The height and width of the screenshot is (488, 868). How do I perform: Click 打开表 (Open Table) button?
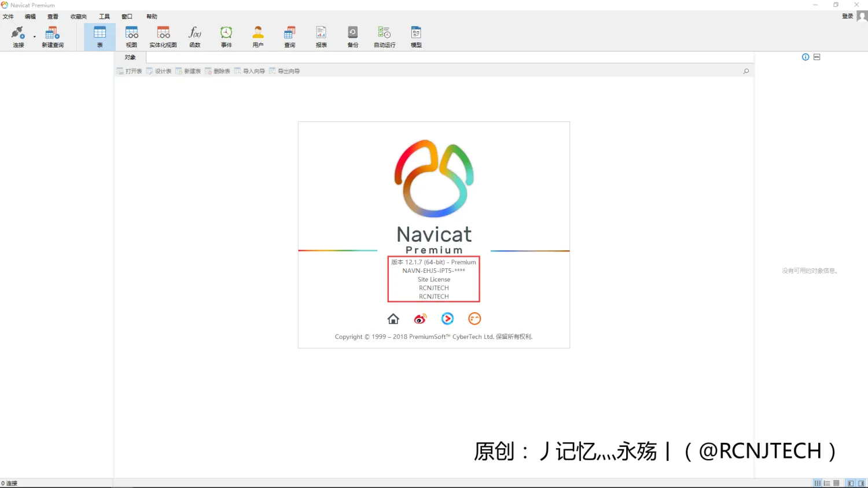(129, 71)
